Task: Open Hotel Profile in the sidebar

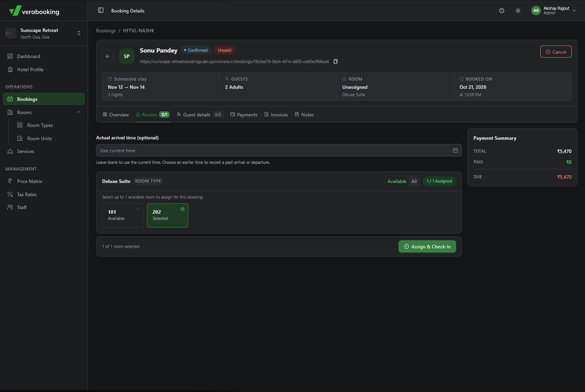Action: coord(44,70)
